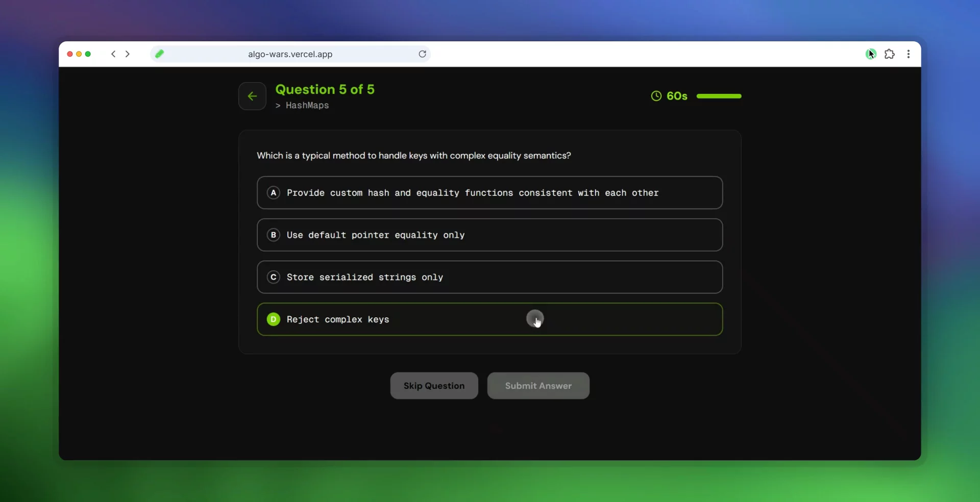Screen dimensions: 980x502
Task: Reload the page with refresh icon
Action: [422, 54]
